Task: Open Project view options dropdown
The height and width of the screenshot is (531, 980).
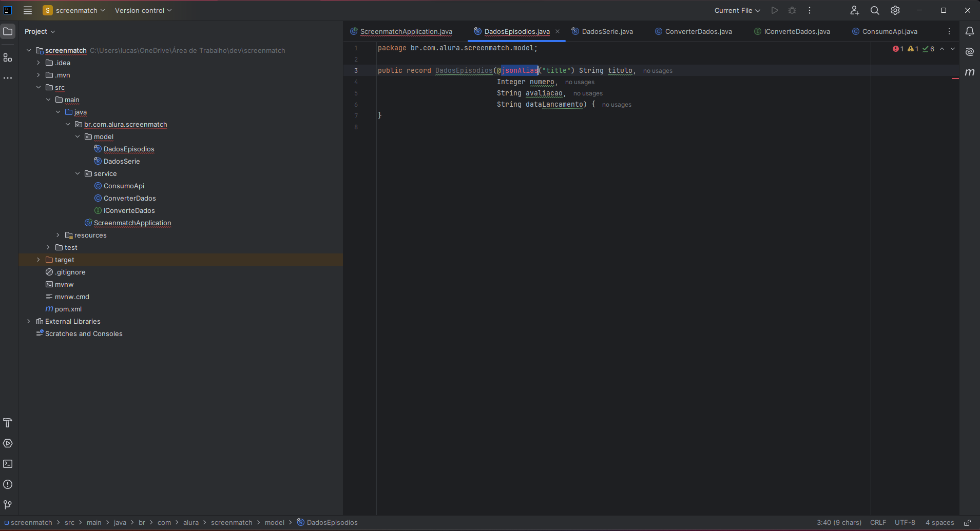Action: 40,31
